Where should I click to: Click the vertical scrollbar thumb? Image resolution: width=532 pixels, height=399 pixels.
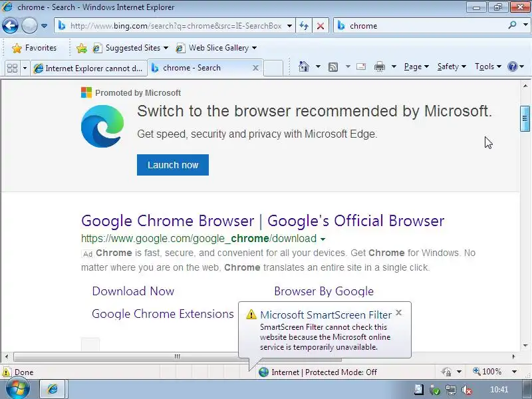coord(525,118)
